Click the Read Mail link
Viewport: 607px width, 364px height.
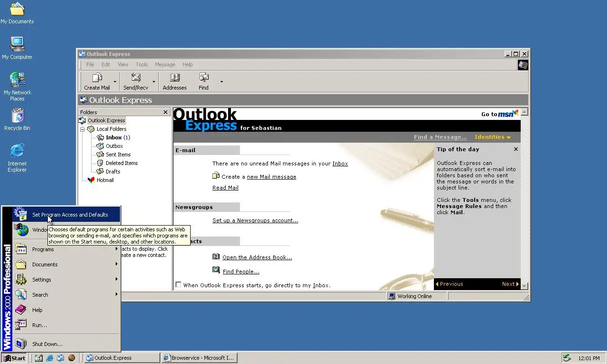click(225, 188)
